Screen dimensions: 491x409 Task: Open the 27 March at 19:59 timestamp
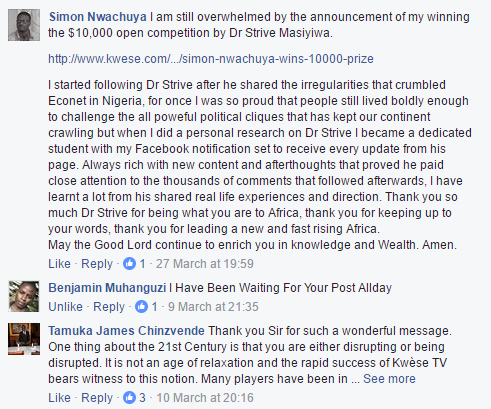pyautogui.click(x=205, y=264)
